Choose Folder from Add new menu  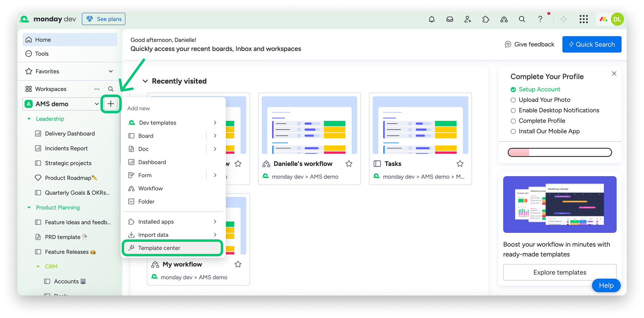point(173,202)
